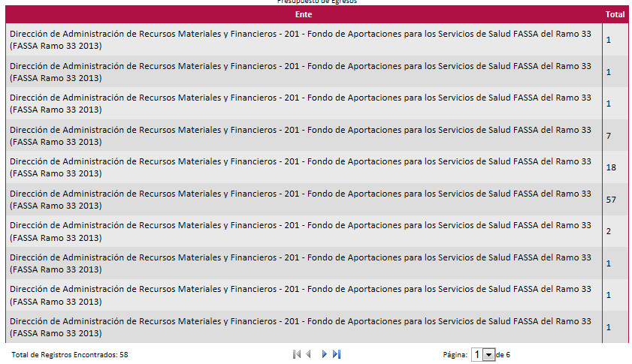Open the Página number dropdown

click(483, 355)
